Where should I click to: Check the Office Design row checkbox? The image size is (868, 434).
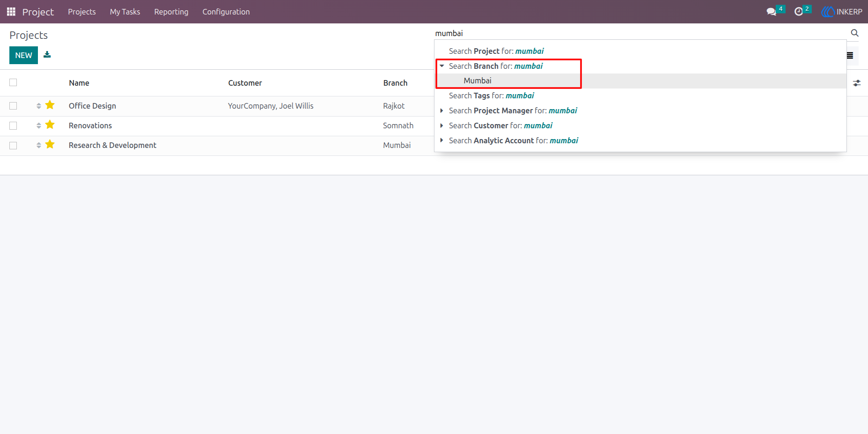13,106
